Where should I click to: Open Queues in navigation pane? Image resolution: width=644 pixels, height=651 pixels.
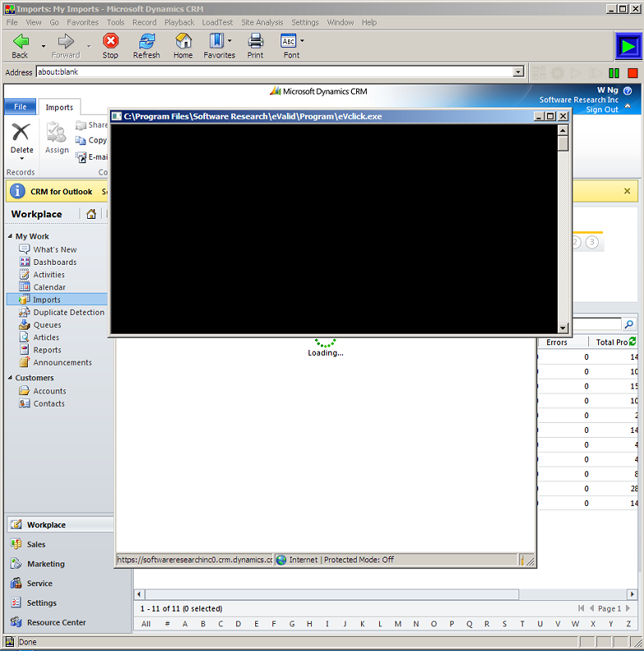point(47,325)
